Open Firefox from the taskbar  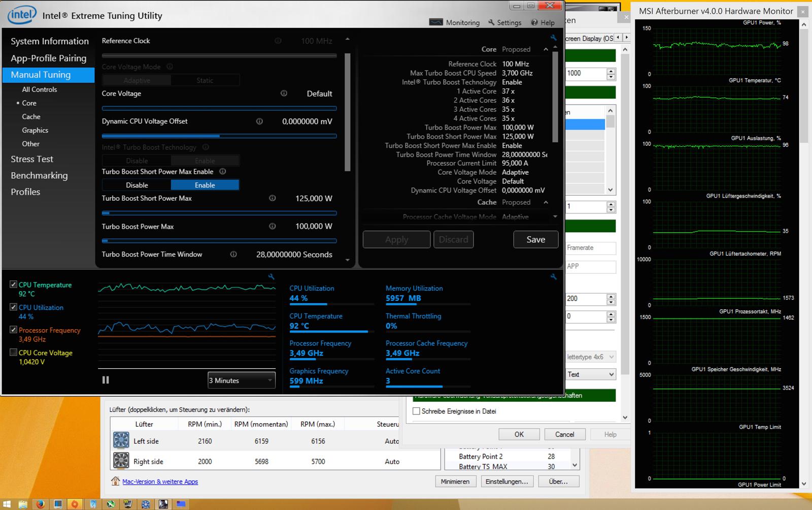pyautogui.click(x=40, y=504)
